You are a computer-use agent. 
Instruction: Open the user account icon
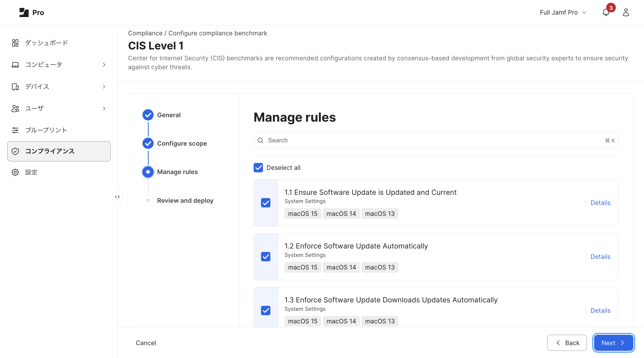tap(626, 13)
